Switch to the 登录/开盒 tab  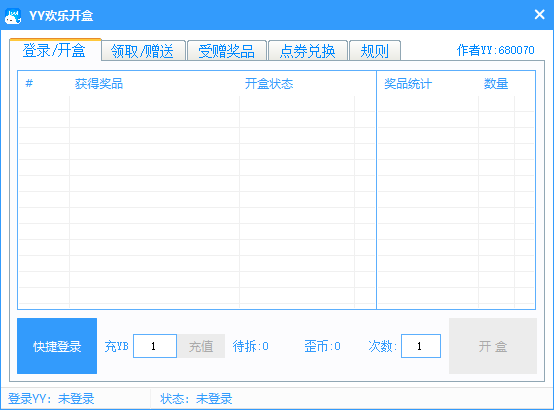(x=55, y=50)
